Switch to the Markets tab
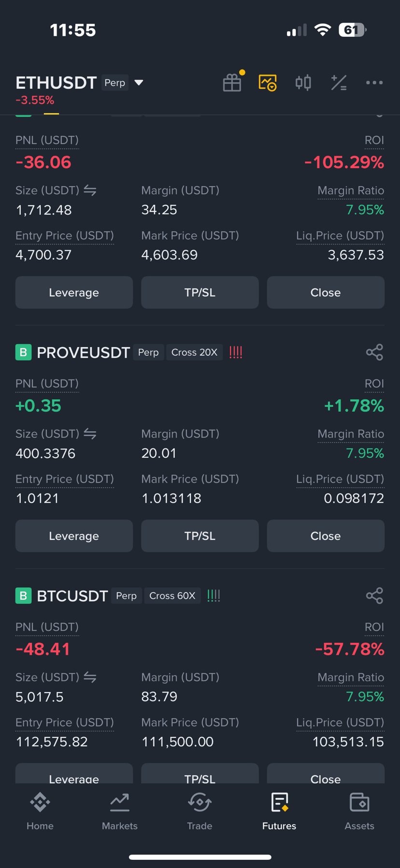This screenshot has width=400, height=868. [120, 811]
